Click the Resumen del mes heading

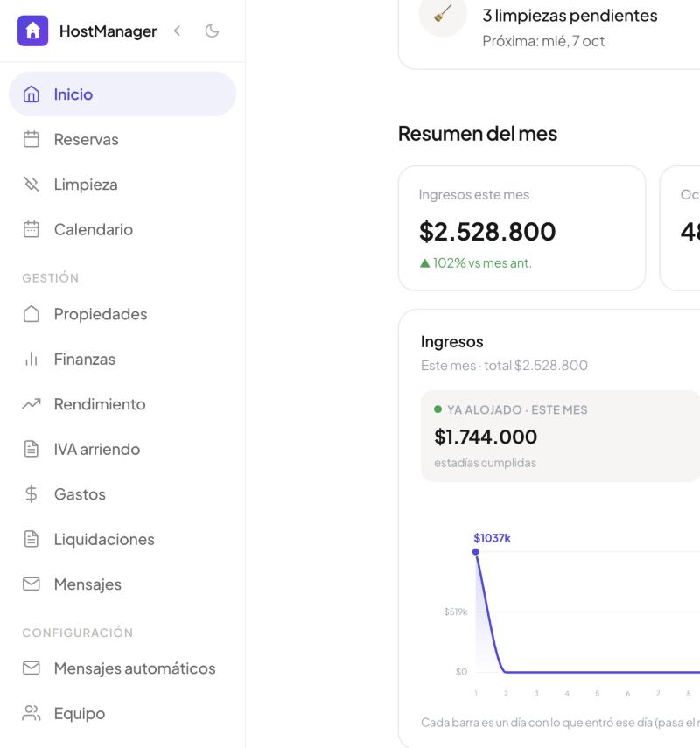[x=478, y=134]
